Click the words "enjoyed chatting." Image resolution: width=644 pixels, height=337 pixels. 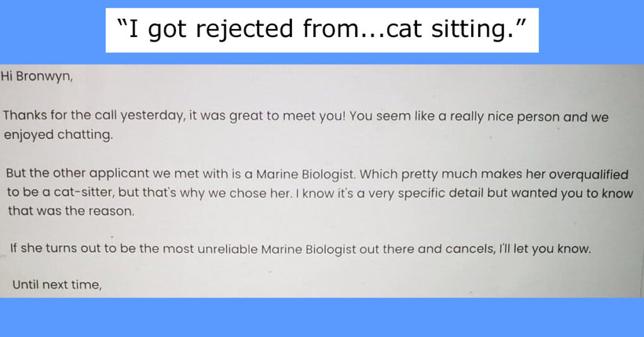pyautogui.click(x=58, y=135)
